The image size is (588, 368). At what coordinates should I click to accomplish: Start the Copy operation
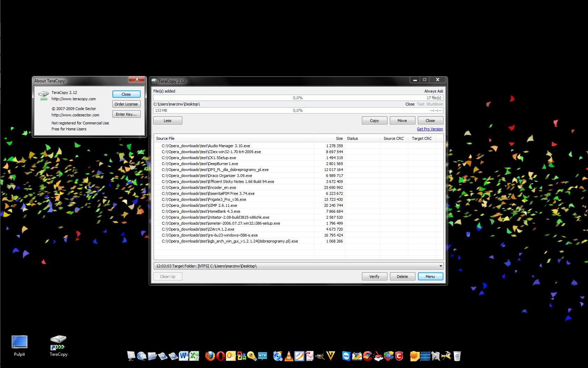(x=374, y=121)
